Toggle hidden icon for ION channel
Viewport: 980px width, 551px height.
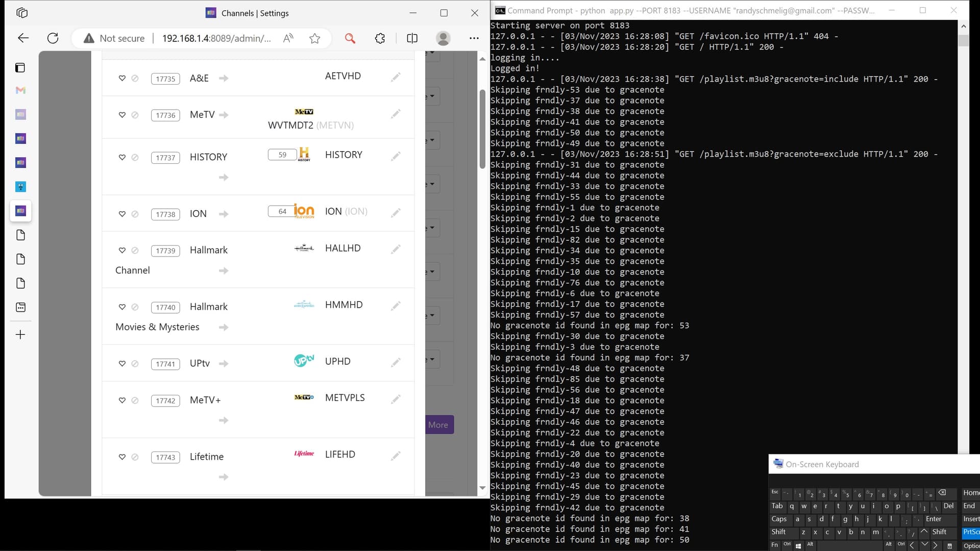coord(135,214)
